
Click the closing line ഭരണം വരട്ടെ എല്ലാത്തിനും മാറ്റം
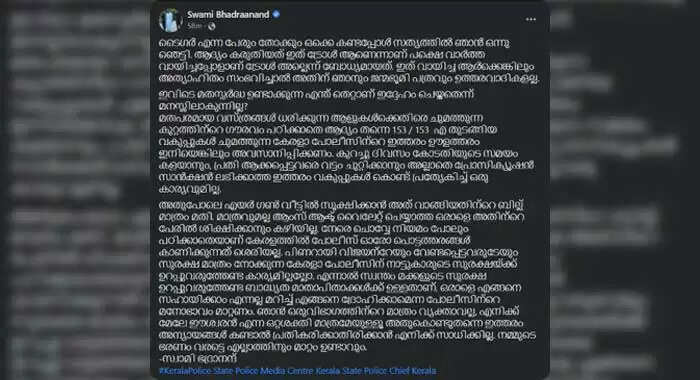tap(263, 347)
